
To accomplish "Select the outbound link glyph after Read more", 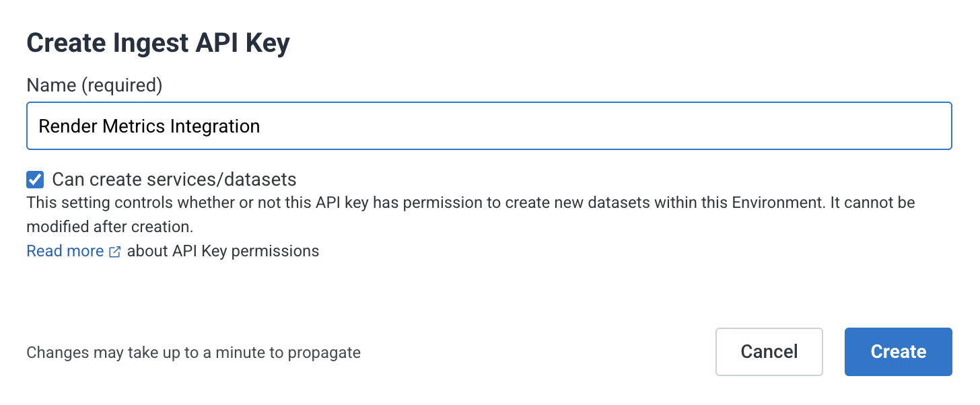I will [114, 251].
